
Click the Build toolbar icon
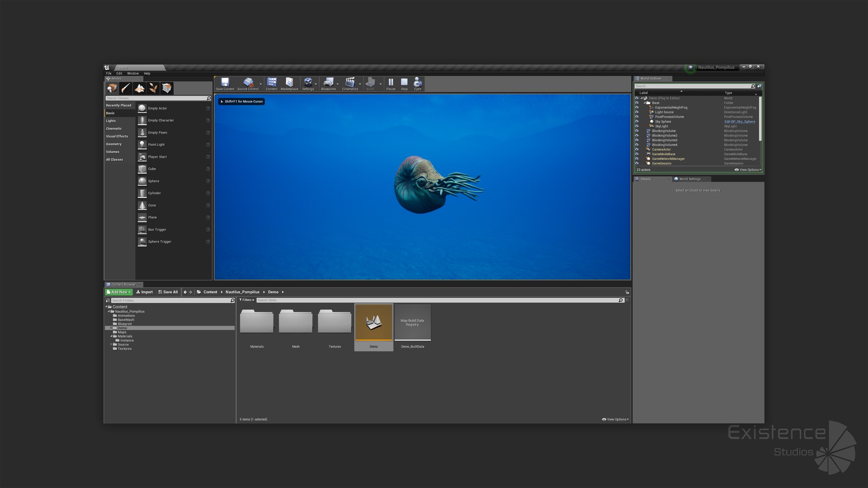(370, 82)
